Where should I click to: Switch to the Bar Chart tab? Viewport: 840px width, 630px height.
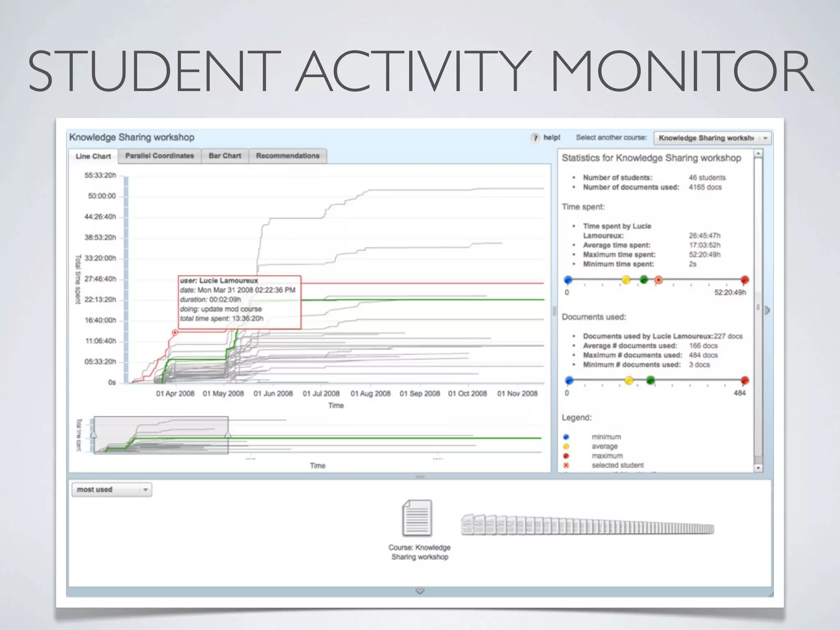click(225, 156)
